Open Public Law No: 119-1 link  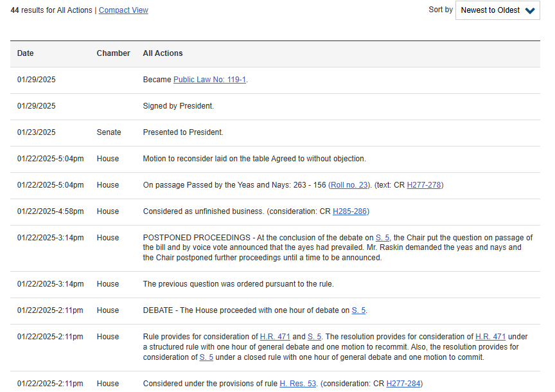pos(209,80)
